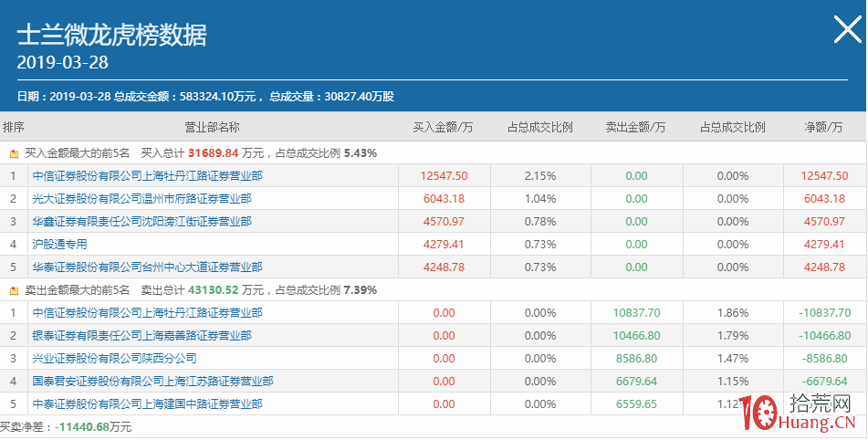Viewport: 868px width, 440px height.
Task: Click 占总成交比例 header next to 买入金额/万
Action: point(540,127)
